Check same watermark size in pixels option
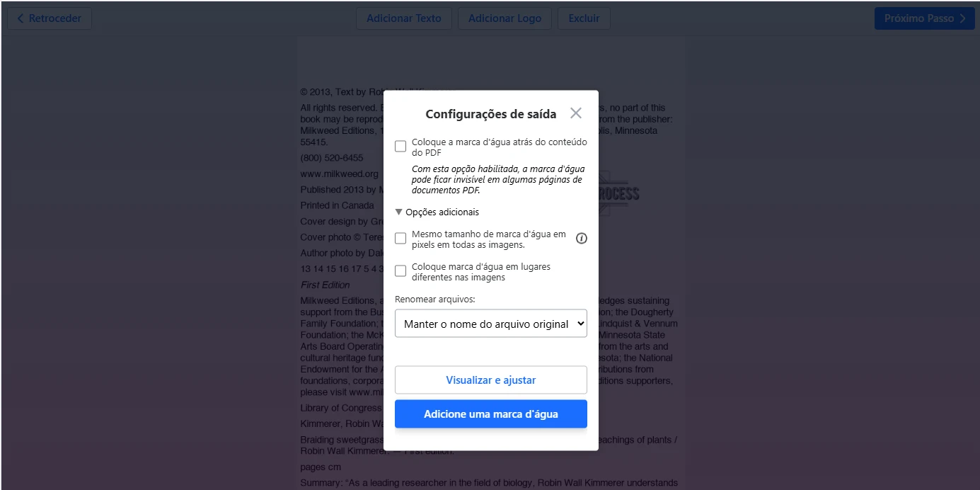 coord(400,238)
